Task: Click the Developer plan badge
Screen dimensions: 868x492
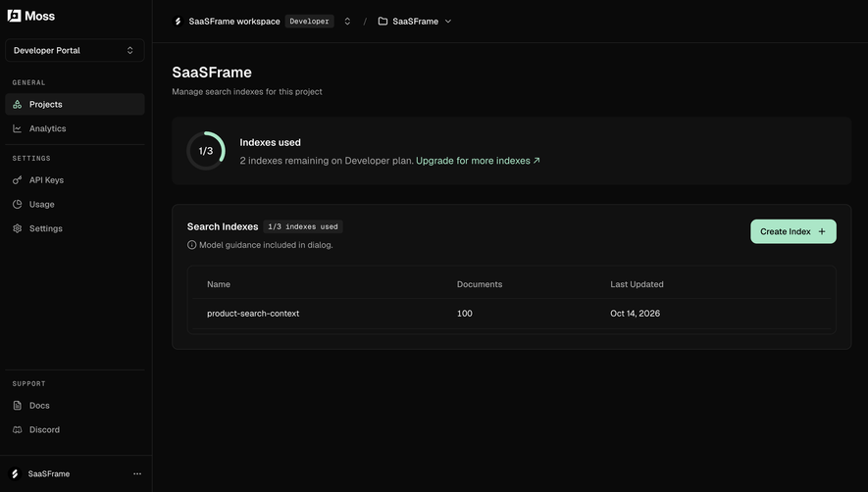Action: [310, 21]
